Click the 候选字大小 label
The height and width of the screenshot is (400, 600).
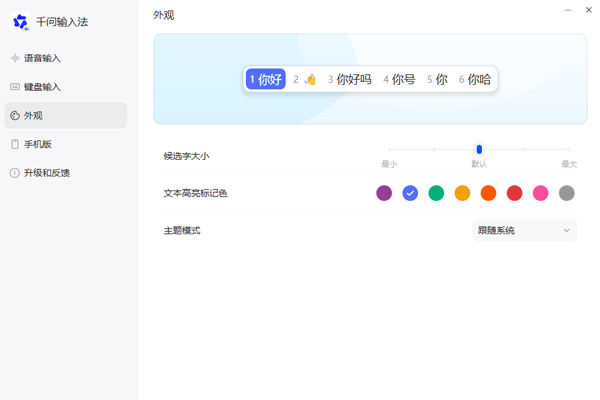click(x=186, y=156)
